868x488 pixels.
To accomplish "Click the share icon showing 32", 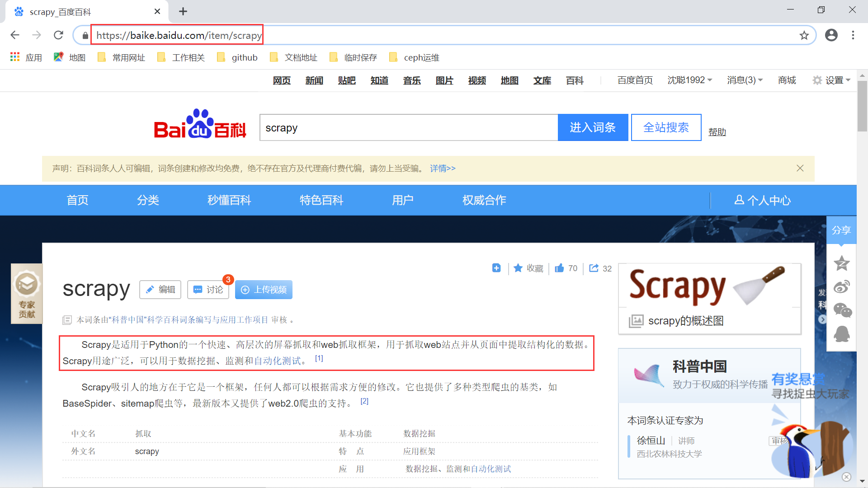I will click(x=594, y=268).
